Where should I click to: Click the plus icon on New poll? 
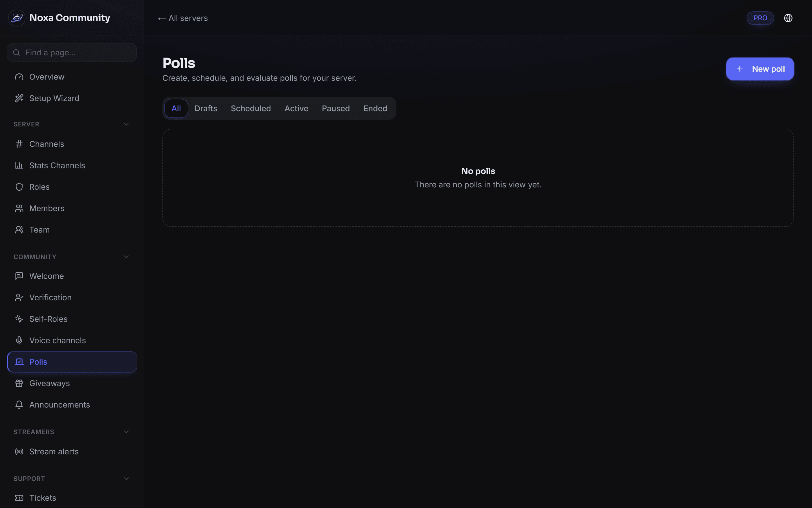pyautogui.click(x=740, y=69)
